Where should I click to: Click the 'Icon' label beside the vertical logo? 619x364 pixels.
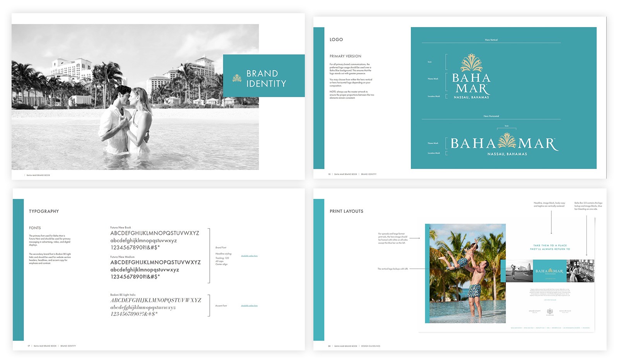point(430,62)
